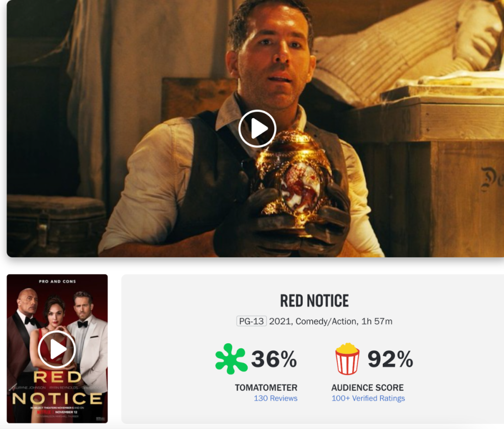Click the AUDIENCE SCORE label
504x429 pixels.
367,387
